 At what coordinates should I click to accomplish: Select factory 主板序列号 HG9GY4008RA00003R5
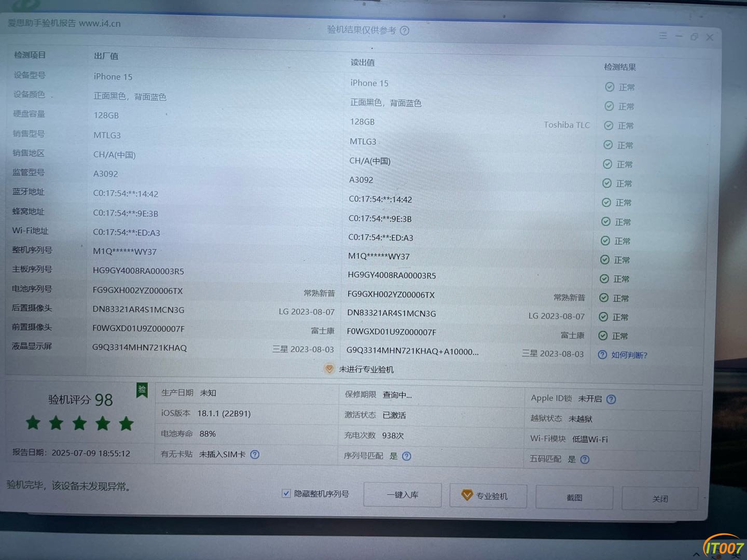138,271
